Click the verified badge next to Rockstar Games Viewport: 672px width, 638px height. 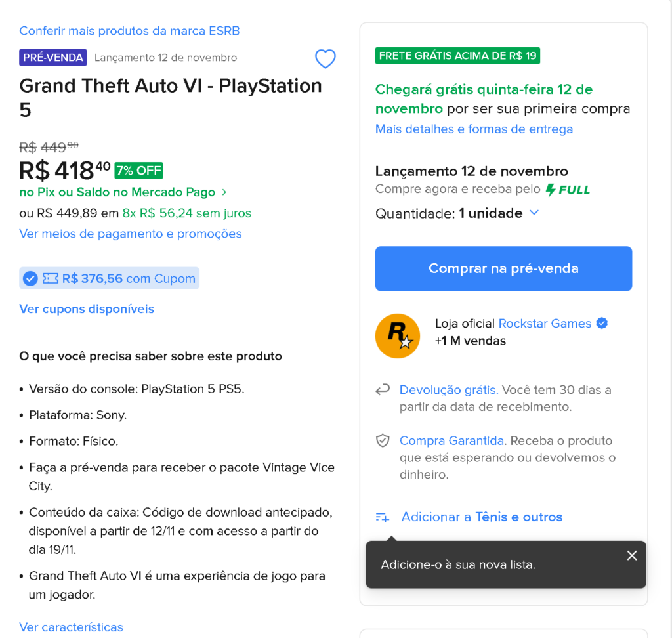tap(602, 324)
